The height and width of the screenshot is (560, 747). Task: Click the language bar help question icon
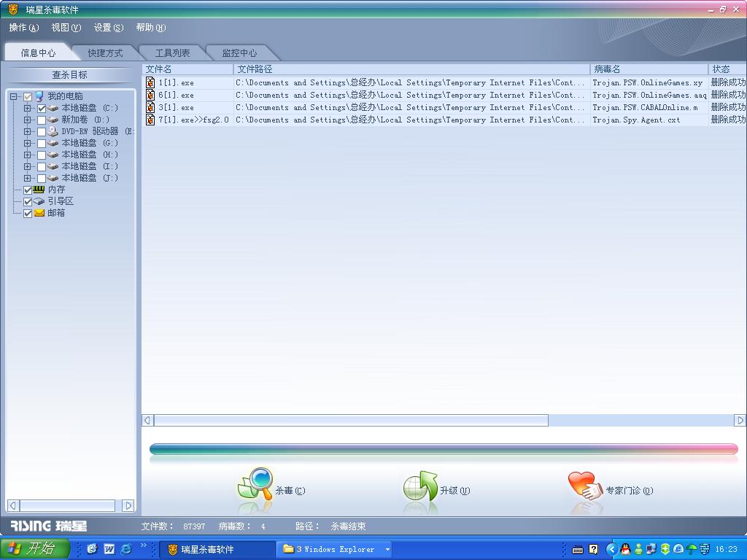[x=594, y=549]
